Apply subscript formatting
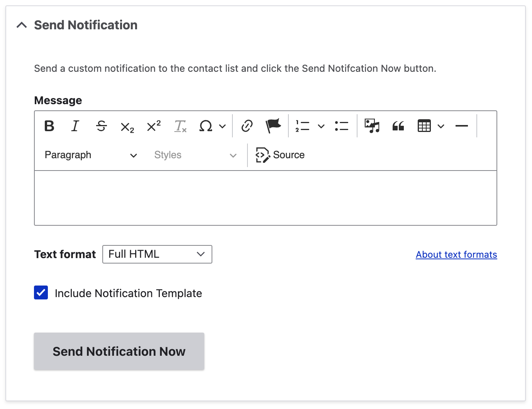The height and width of the screenshot is (409, 532). pyautogui.click(x=127, y=127)
